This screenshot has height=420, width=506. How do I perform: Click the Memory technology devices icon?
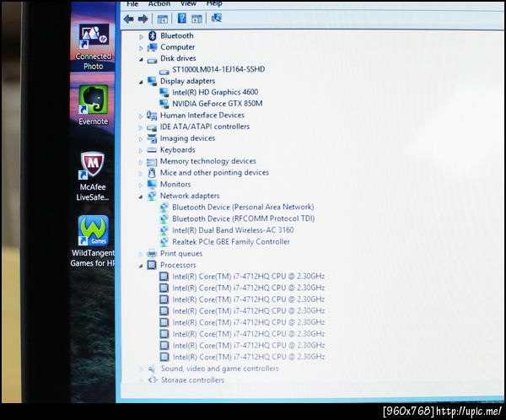152,162
